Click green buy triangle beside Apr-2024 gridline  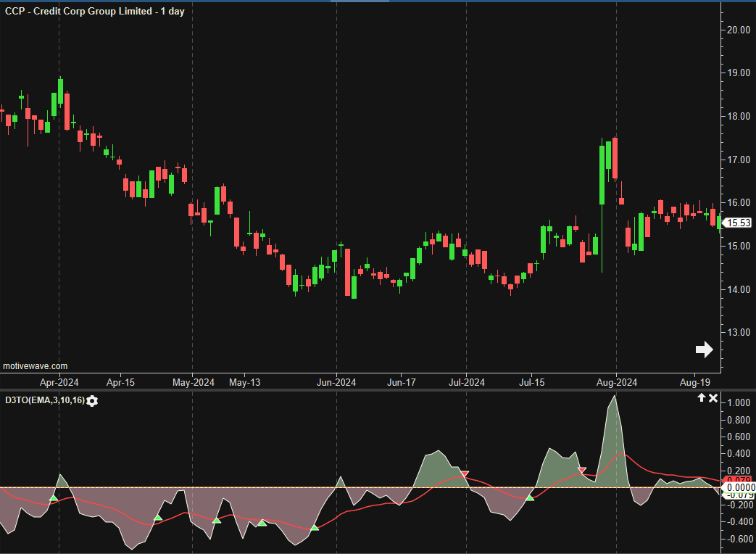pyautogui.click(x=53, y=498)
